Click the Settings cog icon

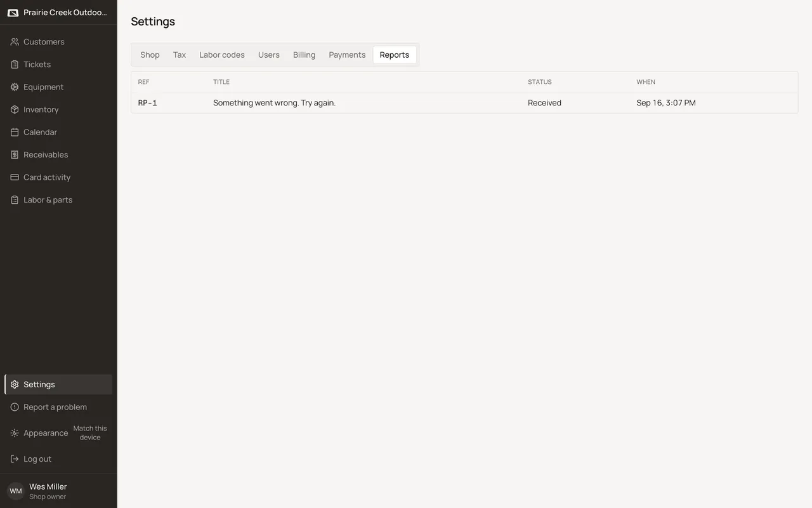15,384
